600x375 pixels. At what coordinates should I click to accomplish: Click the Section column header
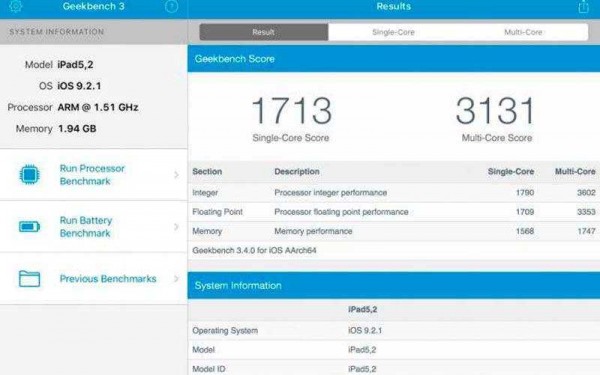click(207, 171)
